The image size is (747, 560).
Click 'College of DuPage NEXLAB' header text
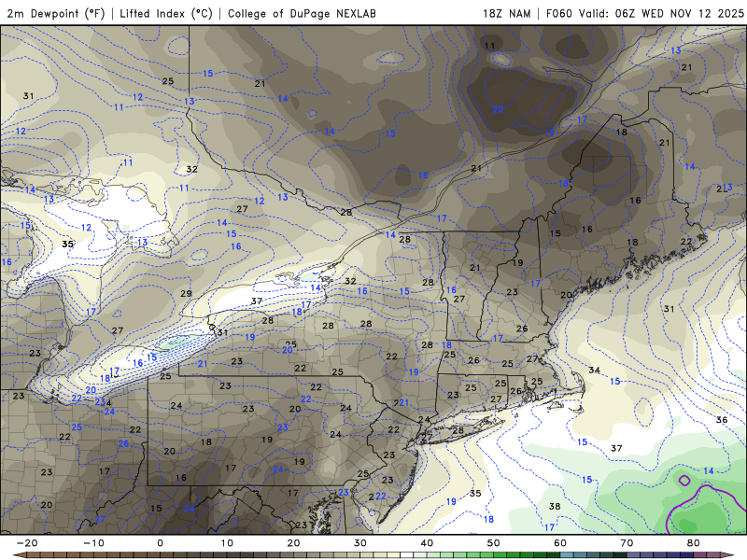point(302,13)
